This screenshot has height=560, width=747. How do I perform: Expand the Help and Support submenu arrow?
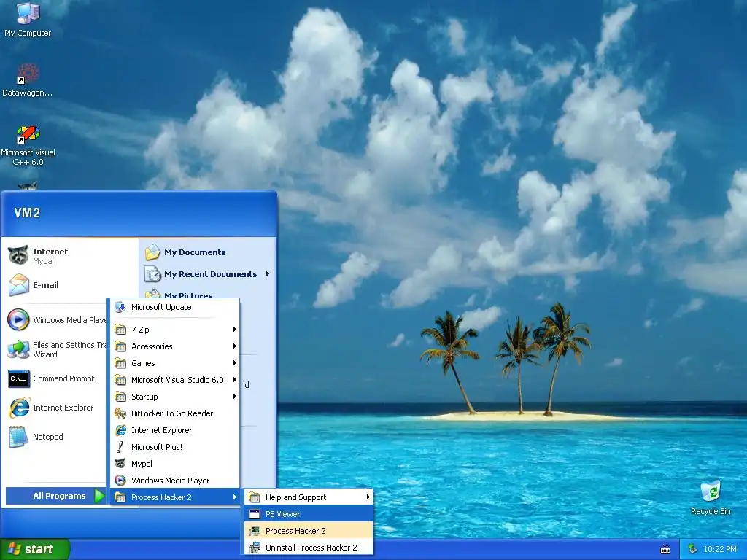368,497
